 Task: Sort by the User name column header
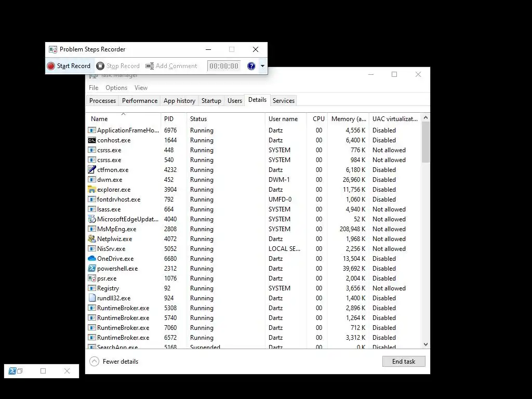point(286,119)
